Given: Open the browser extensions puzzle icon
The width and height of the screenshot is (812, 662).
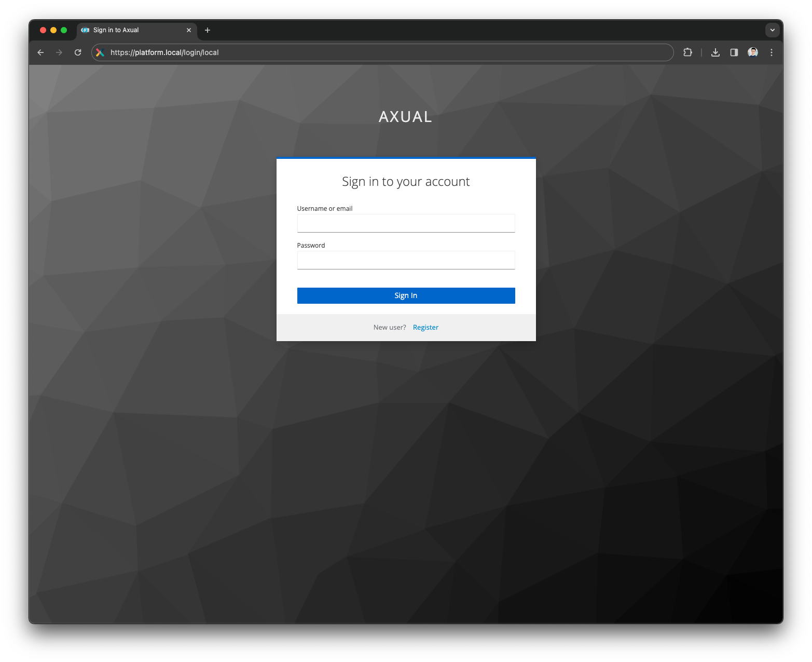Looking at the screenshot, I should tap(687, 52).
